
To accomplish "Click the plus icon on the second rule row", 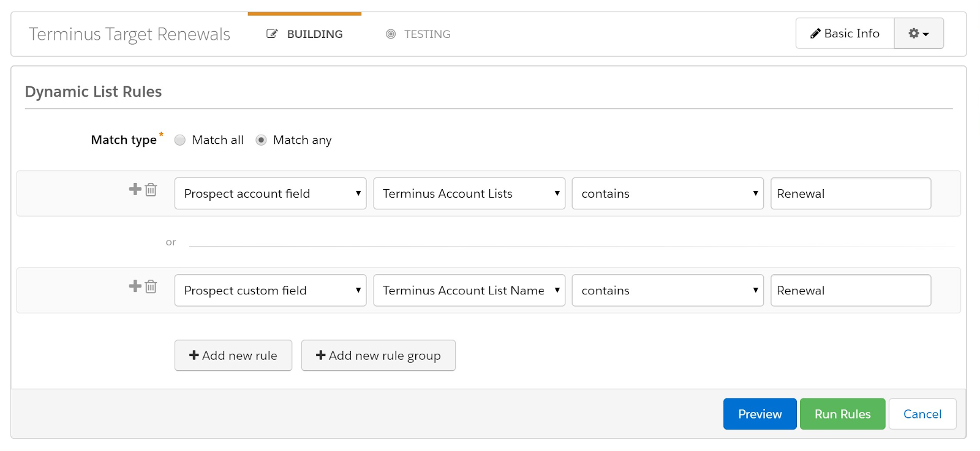I will tap(135, 286).
